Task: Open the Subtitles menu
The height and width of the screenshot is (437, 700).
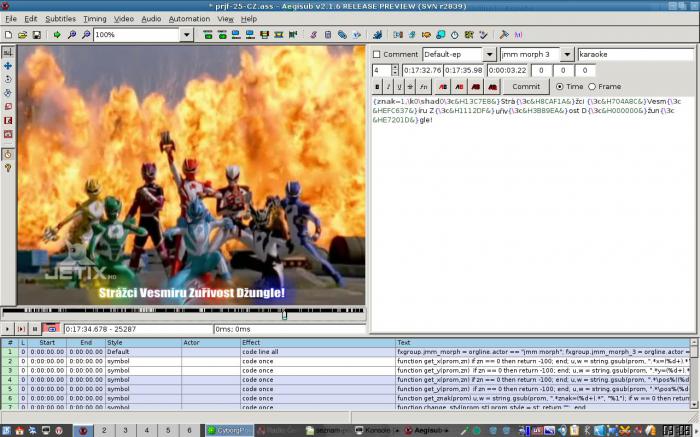Action: (60, 19)
